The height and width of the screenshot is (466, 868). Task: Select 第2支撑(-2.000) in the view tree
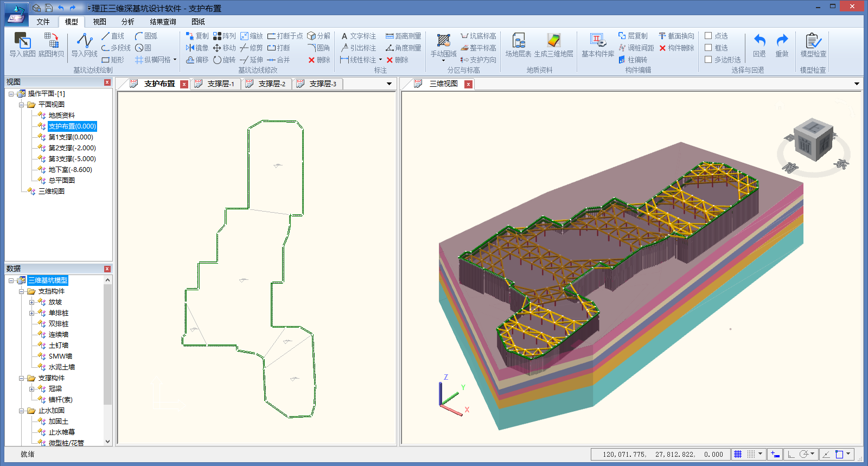coord(72,148)
